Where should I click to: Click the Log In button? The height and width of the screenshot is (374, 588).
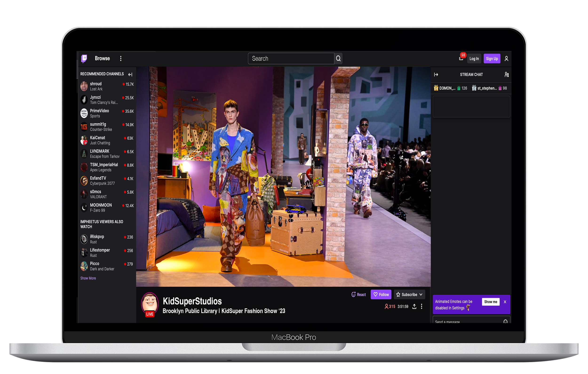pyautogui.click(x=474, y=59)
